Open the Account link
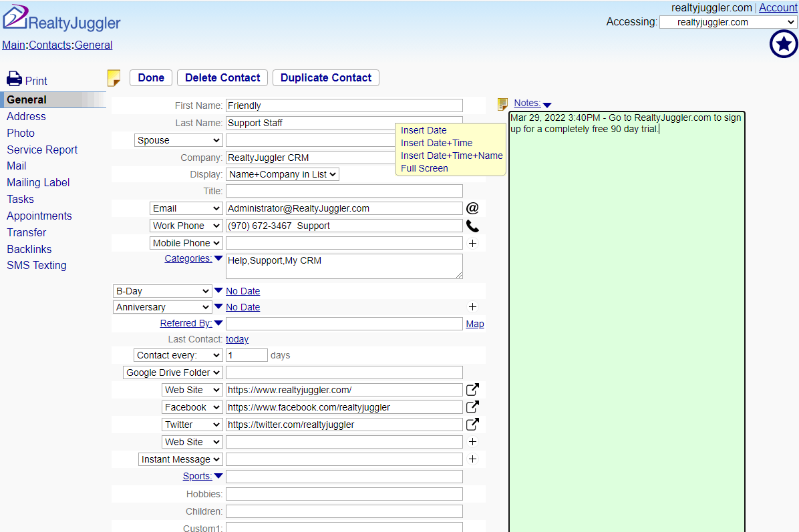 (778, 7)
